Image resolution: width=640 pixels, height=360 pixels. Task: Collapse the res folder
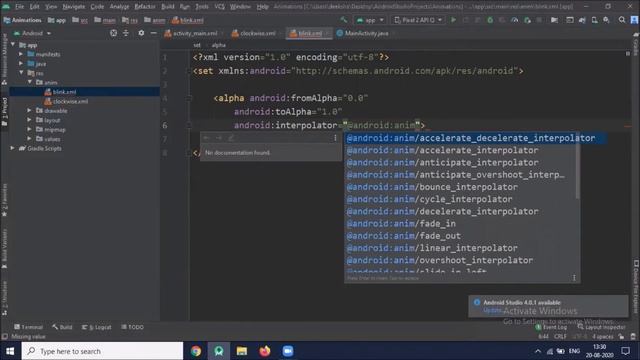[21, 73]
